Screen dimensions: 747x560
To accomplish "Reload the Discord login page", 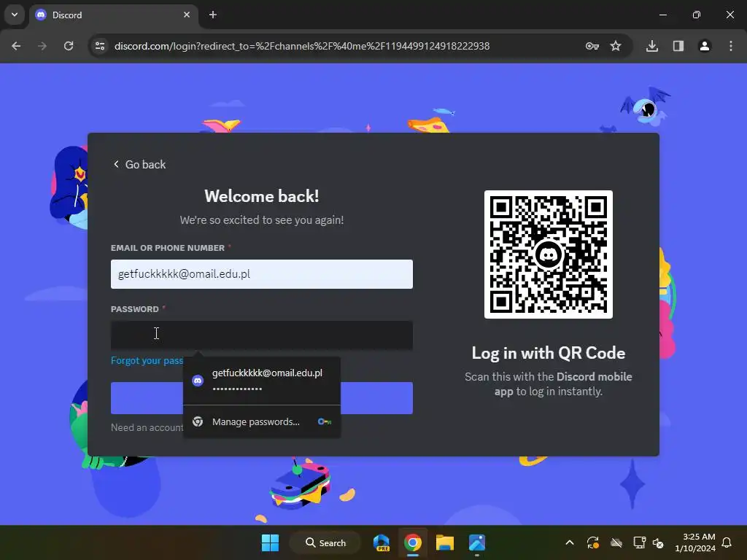I will tap(69, 46).
